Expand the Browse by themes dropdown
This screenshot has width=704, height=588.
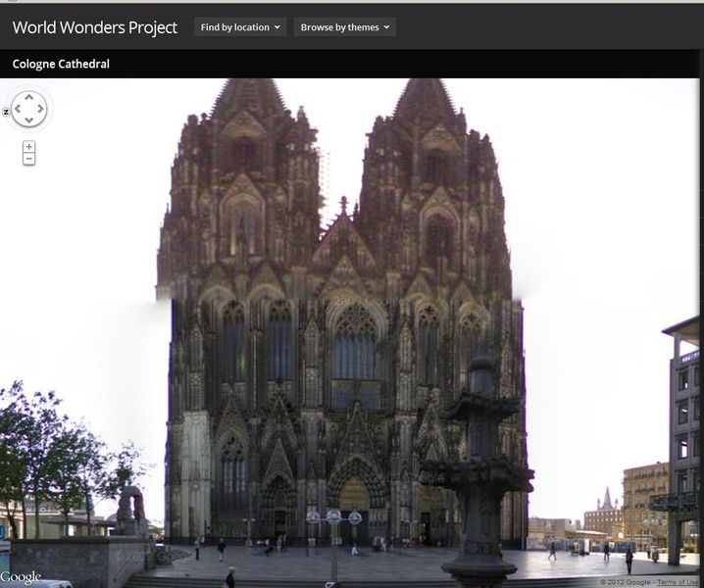coord(345,27)
